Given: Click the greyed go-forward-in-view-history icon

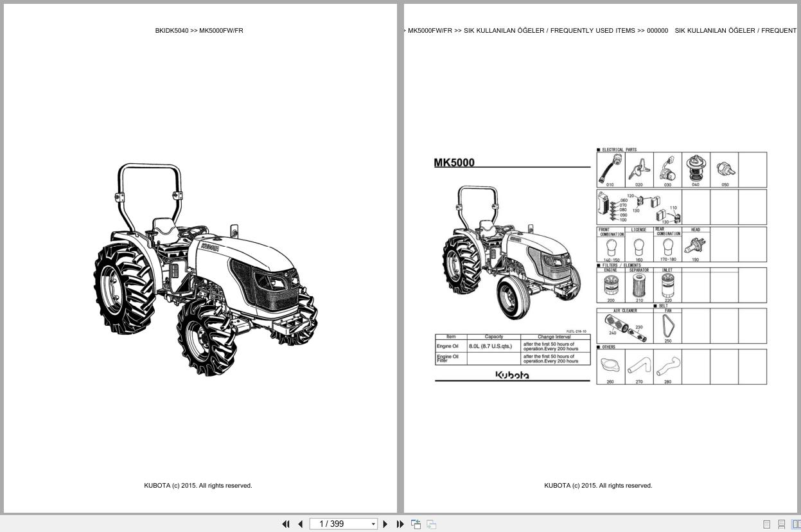Looking at the screenshot, I should [x=432, y=524].
